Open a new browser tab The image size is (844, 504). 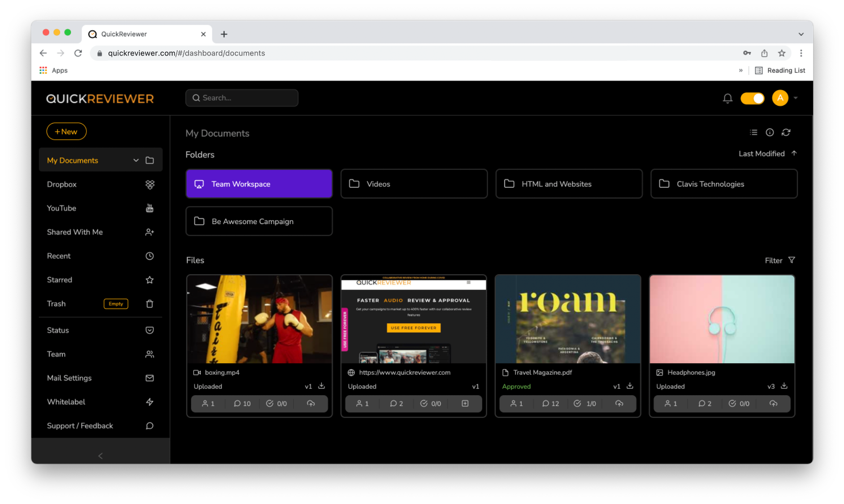pos(224,34)
